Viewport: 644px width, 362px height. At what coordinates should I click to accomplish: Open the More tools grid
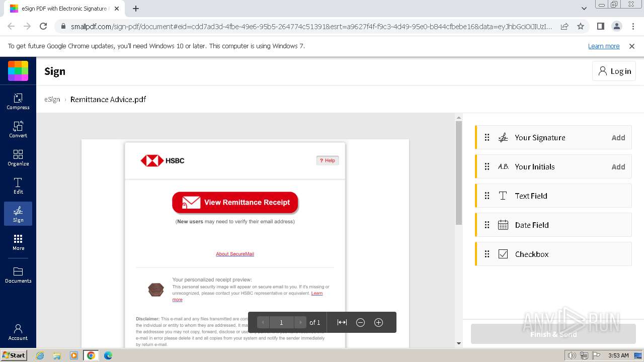(x=18, y=242)
